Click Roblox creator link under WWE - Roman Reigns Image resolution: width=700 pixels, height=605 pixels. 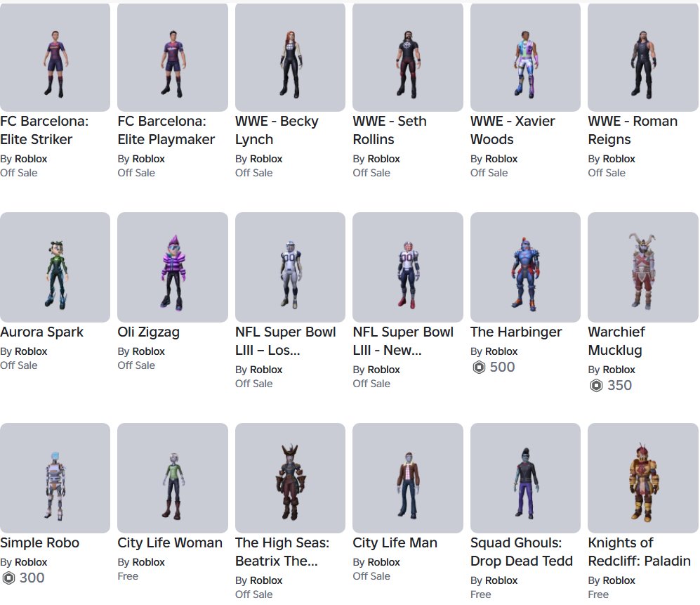click(619, 159)
